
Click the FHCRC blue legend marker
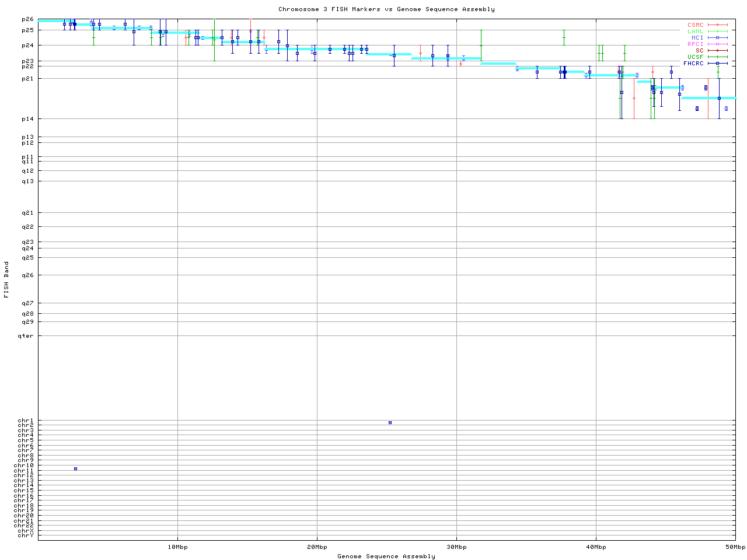click(x=717, y=64)
